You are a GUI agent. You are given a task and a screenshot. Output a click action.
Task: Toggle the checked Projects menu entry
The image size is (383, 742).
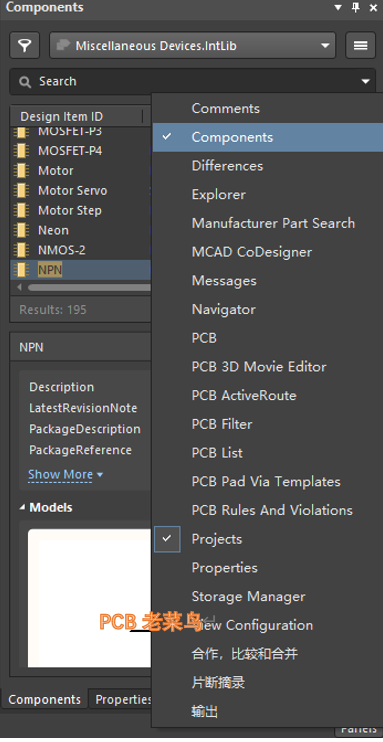267,539
